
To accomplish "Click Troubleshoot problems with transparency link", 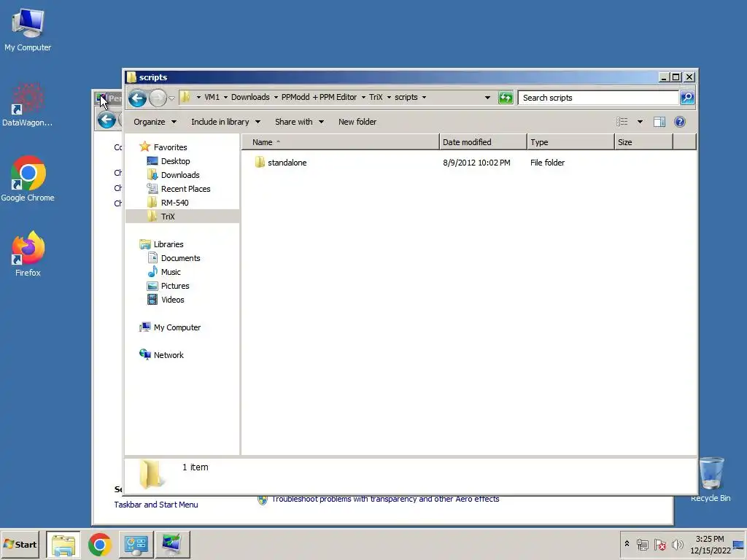I will pos(385,499).
